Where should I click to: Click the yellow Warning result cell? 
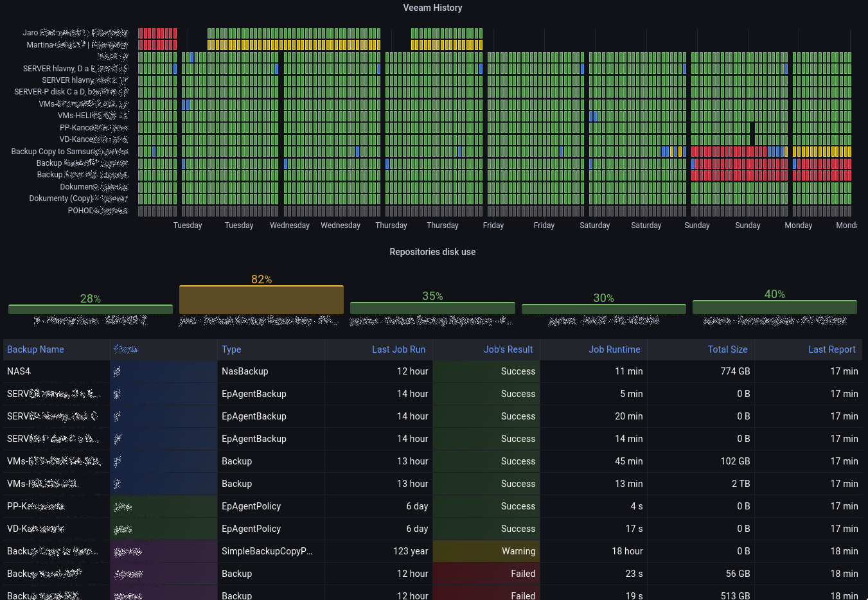point(486,551)
